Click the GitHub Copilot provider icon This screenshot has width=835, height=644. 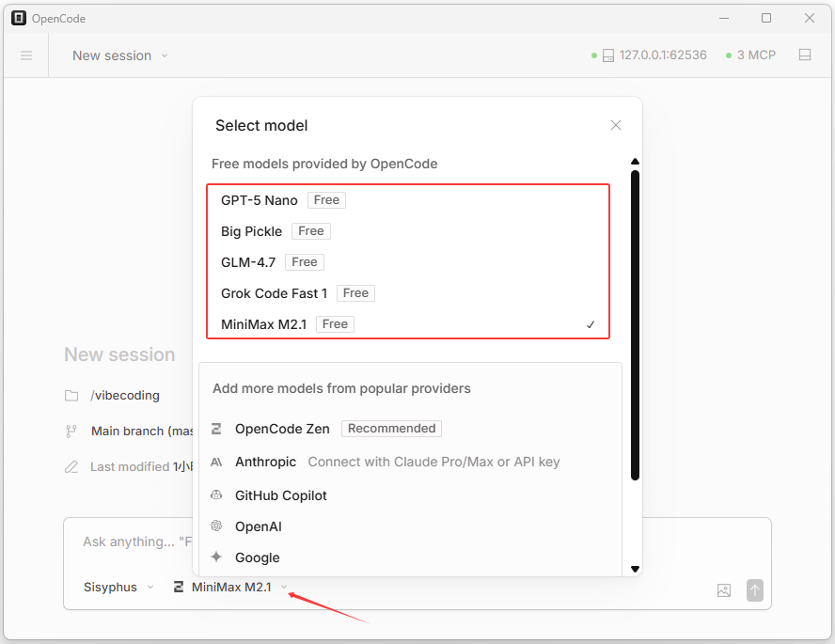click(216, 495)
